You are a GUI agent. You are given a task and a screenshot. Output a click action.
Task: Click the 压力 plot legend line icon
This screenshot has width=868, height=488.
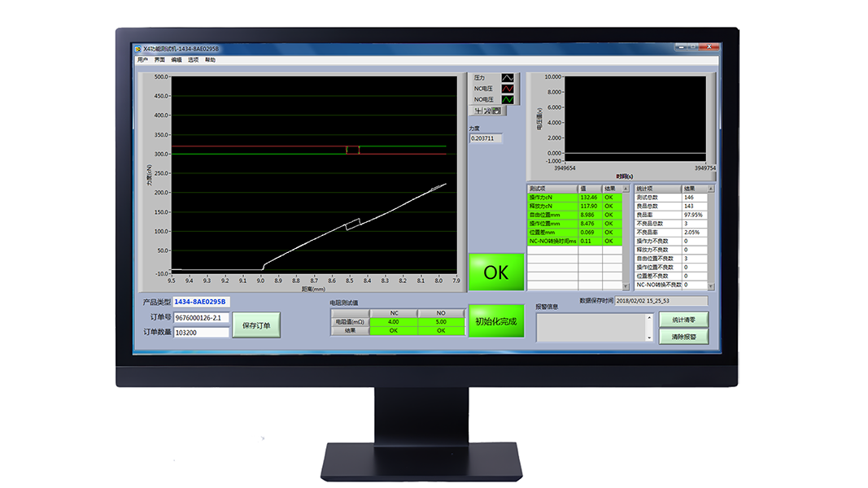coord(508,77)
